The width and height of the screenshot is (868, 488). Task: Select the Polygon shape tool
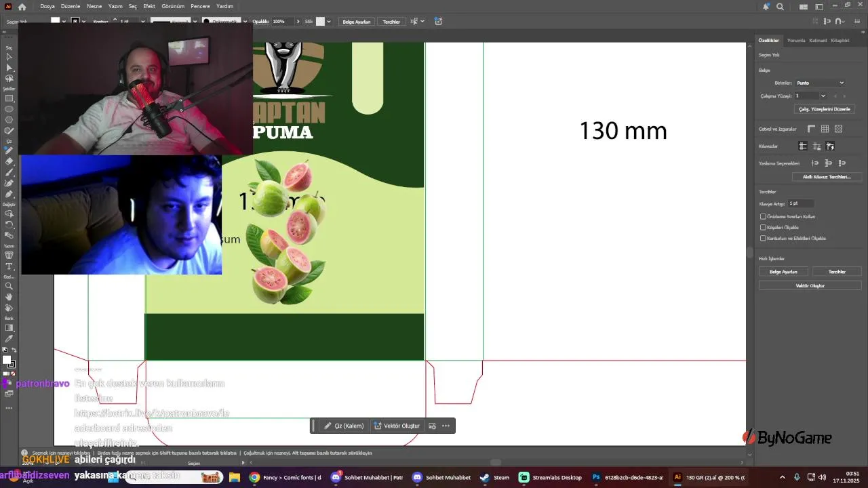point(9,120)
